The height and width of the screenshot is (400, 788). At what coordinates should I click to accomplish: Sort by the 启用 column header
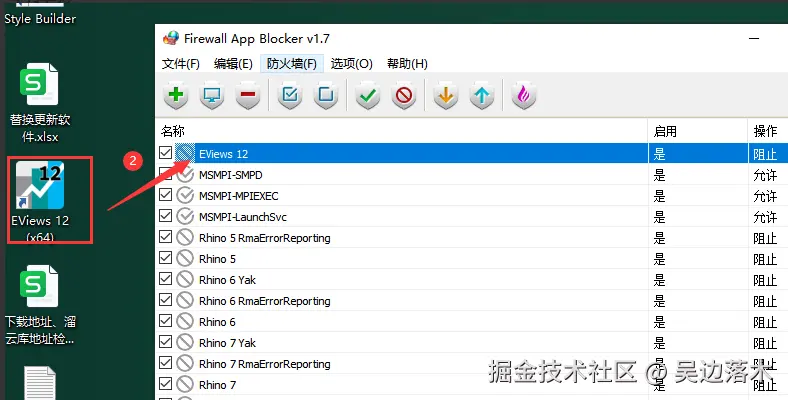pyautogui.click(x=698, y=132)
